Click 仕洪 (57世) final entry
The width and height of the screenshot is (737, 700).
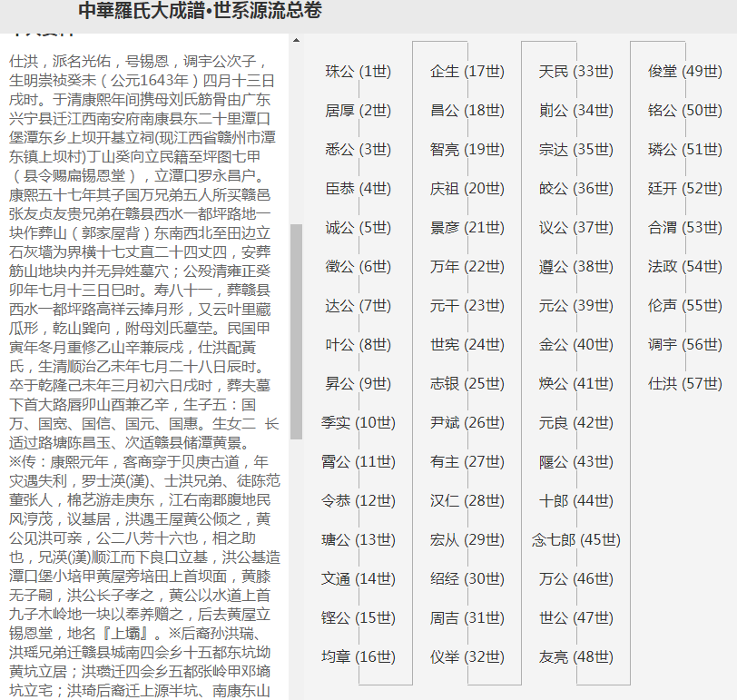coord(685,384)
